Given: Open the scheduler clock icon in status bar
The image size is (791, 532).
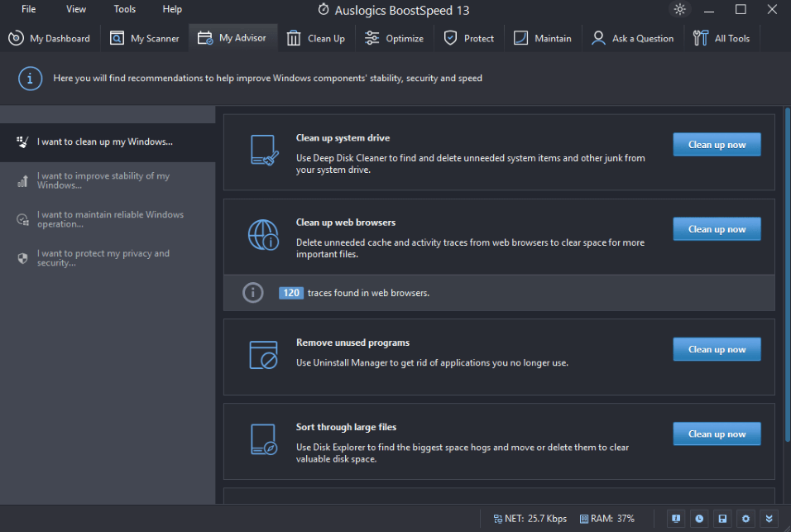Looking at the screenshot, I should pyautogui.click(x=699, y=519).
